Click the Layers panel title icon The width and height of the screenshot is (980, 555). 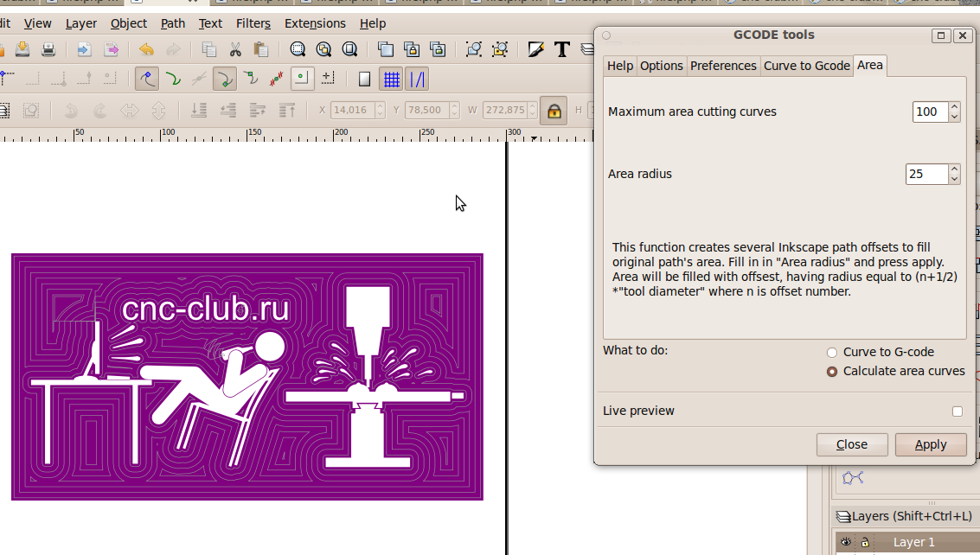click(843, 516)
